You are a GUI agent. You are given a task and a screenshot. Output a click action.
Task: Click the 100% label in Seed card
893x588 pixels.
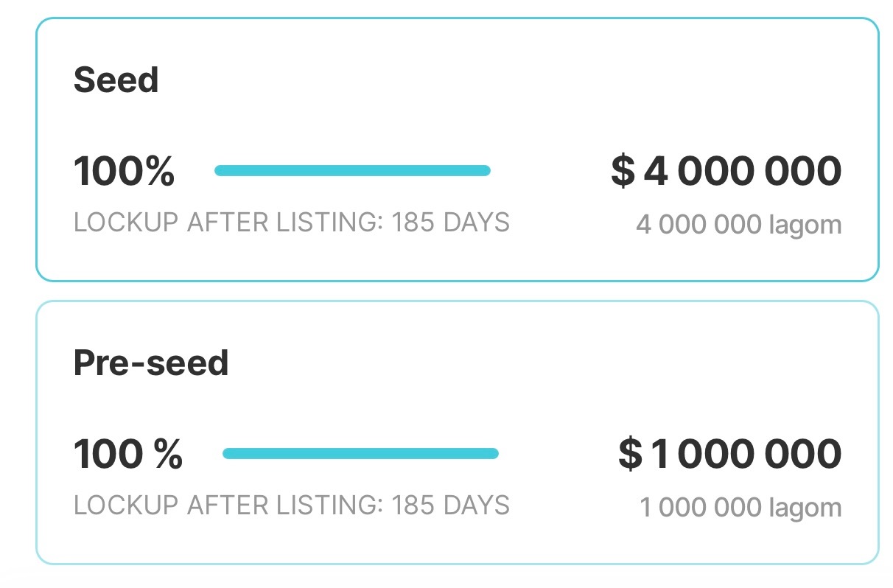tap(124, 172)
